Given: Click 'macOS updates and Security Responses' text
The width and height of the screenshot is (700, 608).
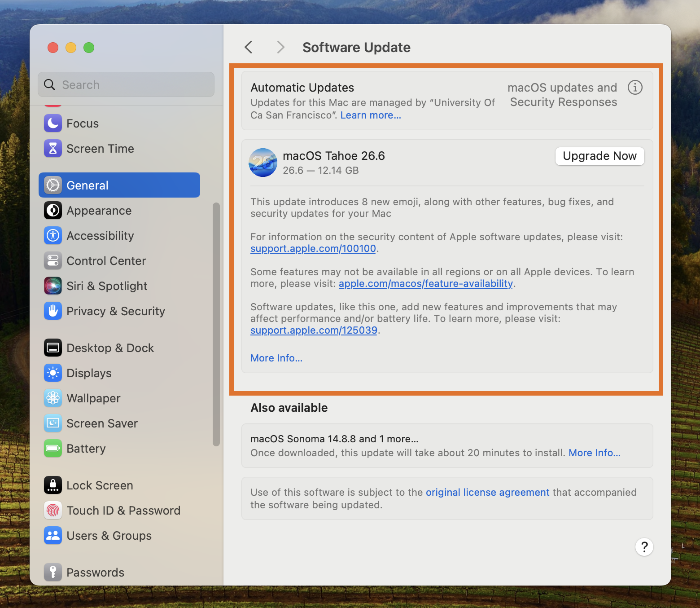Looking at the screenshot, I should tap(563, 95).
